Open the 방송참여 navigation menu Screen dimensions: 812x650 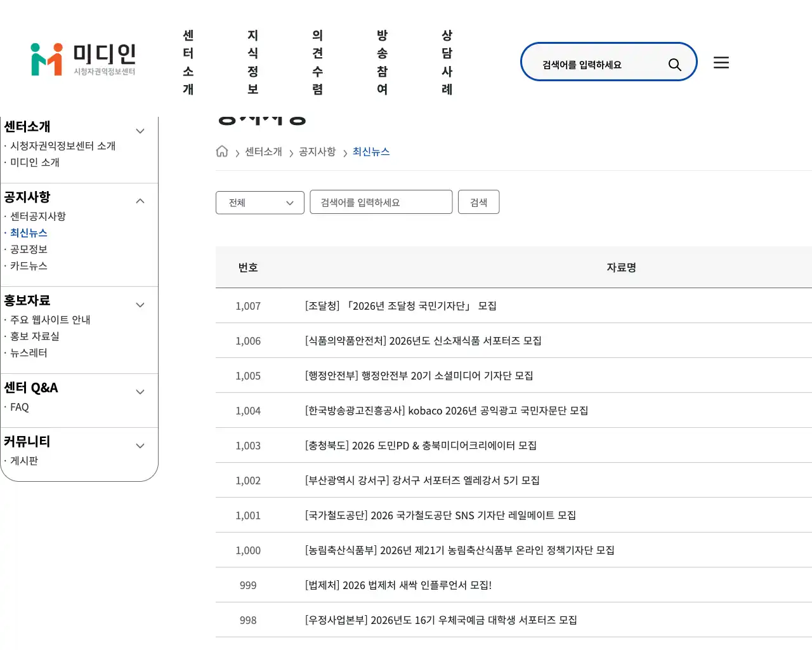coord(382,62)
